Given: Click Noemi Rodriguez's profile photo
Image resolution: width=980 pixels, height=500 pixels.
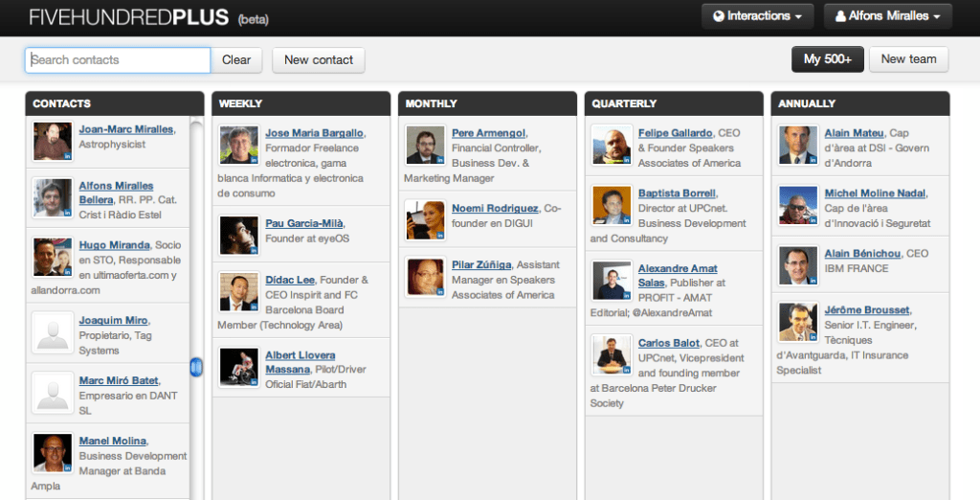Looking at the screenshot, I should [x=424, y=219].
